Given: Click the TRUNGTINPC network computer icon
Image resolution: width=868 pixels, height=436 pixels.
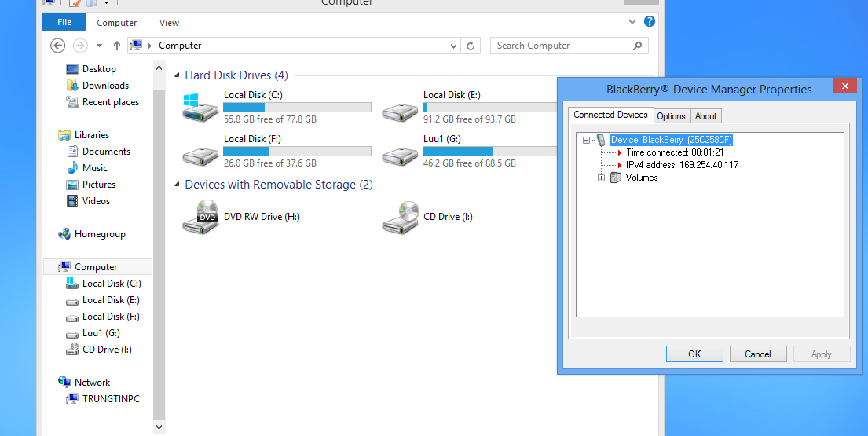Looking at the screenshot, I should click(72, 399).
